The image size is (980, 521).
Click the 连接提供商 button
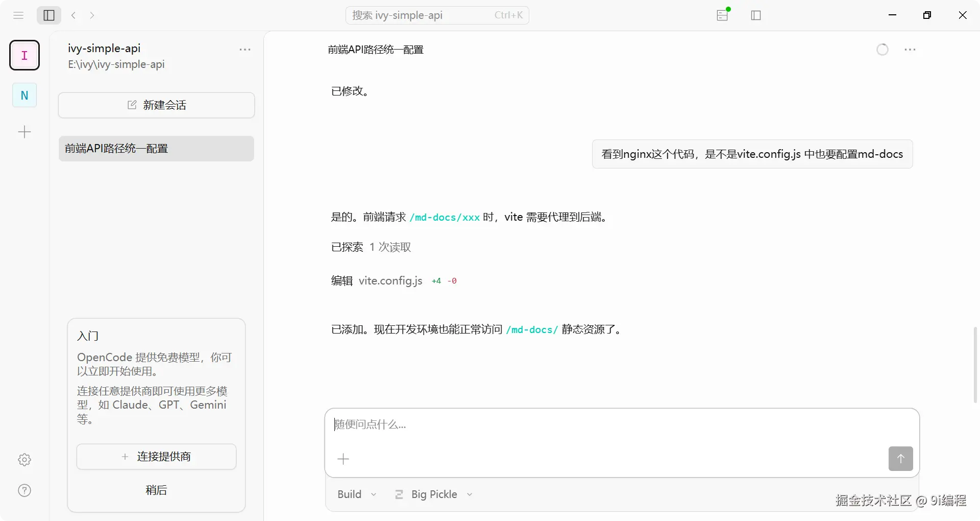[x=156, y=457]
